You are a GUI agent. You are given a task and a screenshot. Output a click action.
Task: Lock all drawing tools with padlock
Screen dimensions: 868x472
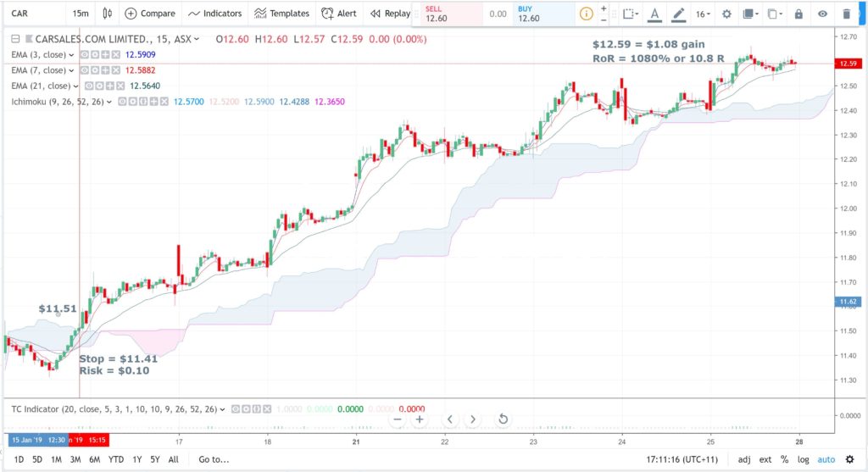(798, 14)
